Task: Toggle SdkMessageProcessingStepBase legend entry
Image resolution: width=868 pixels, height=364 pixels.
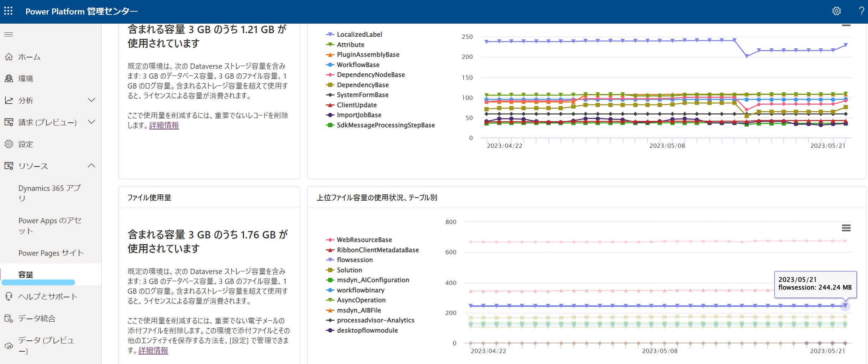Action: click(380, 125)
